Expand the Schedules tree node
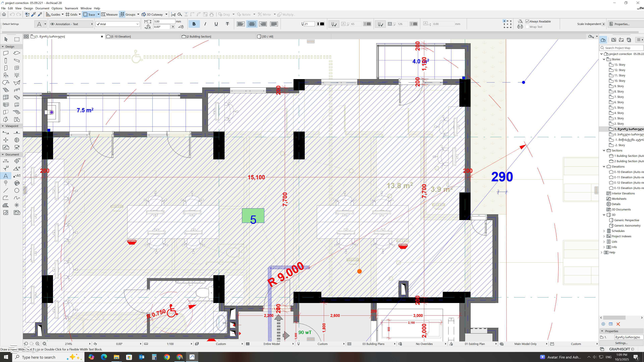The image size is (644, 362). coord(604,231)
